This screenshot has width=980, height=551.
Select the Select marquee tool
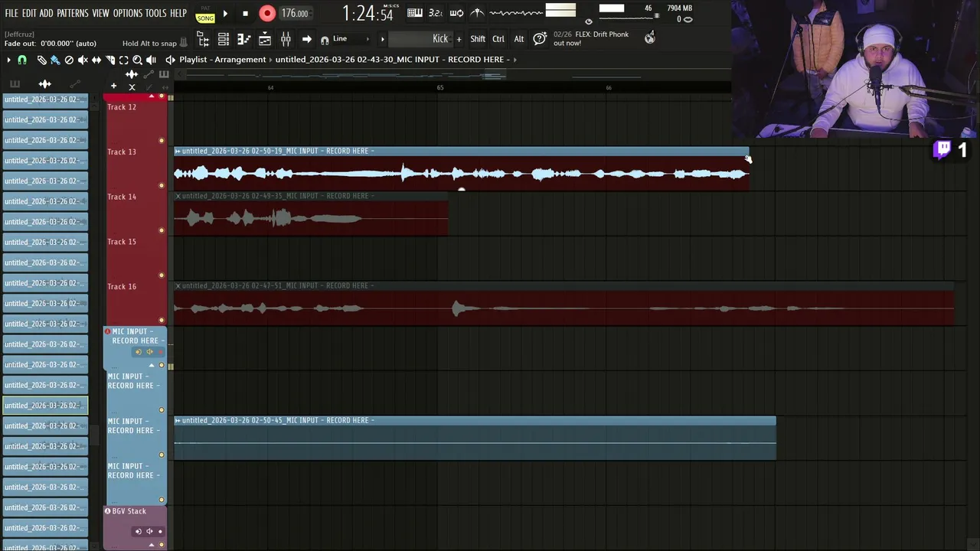click(123, 60)
